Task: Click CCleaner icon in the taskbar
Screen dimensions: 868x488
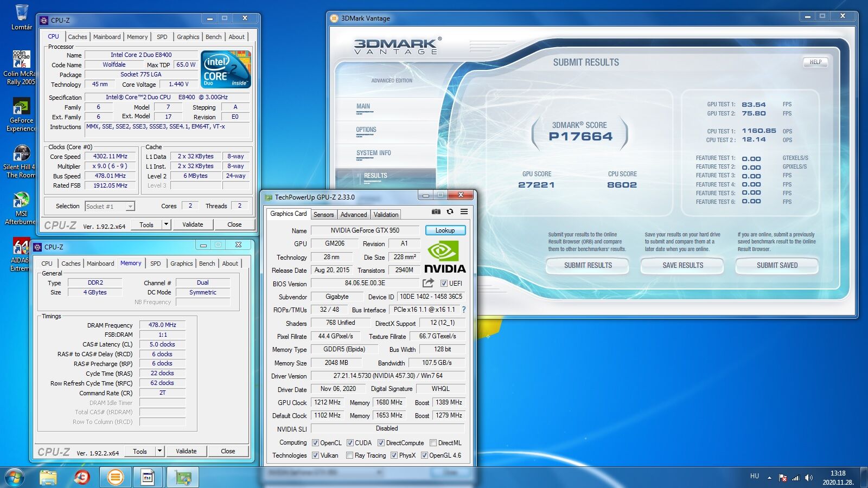Action: (x=82, y=477)
